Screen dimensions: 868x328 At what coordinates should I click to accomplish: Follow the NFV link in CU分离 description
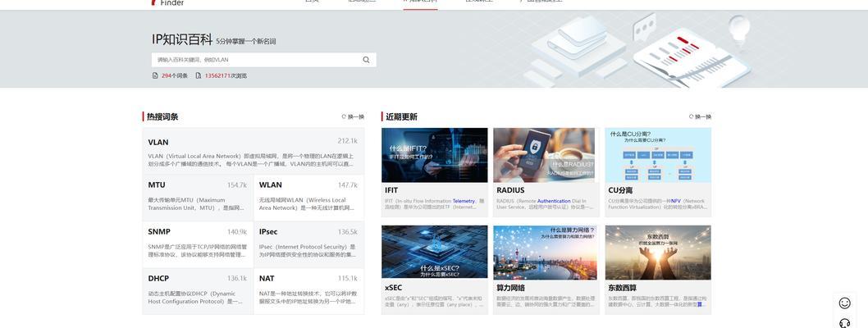point(675,202)
